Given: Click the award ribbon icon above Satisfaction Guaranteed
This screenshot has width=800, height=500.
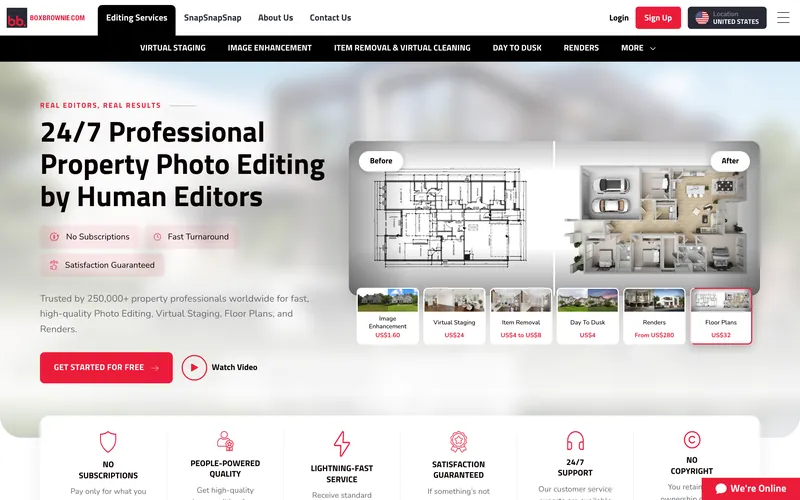Looking at the screenshot, I should (x=458, y=442).
